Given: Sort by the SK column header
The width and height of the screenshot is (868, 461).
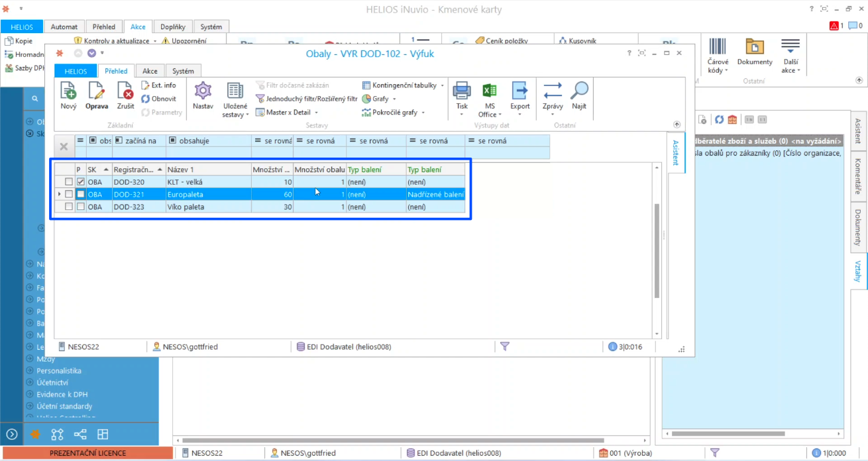Looking at the screenshot, I should (99, 170).
